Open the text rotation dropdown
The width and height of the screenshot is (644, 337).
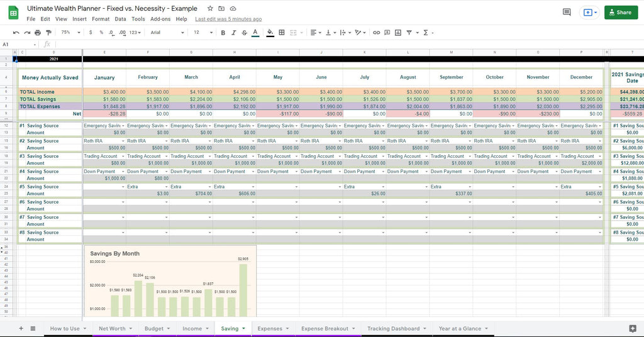pyautogui.click(x=360, y=33)
